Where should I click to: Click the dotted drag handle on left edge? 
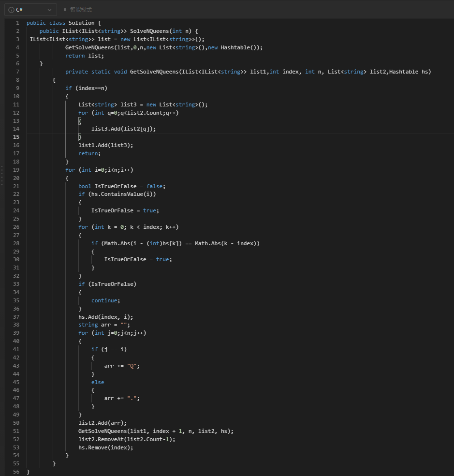pyautogui.click(x=2, y=175)
